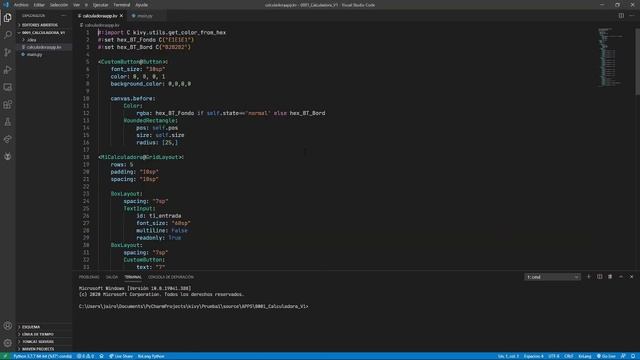The height and width of the screenshot is (360, 640).
Task: Click line number 18 in the gutter
Action: (86, 157)
